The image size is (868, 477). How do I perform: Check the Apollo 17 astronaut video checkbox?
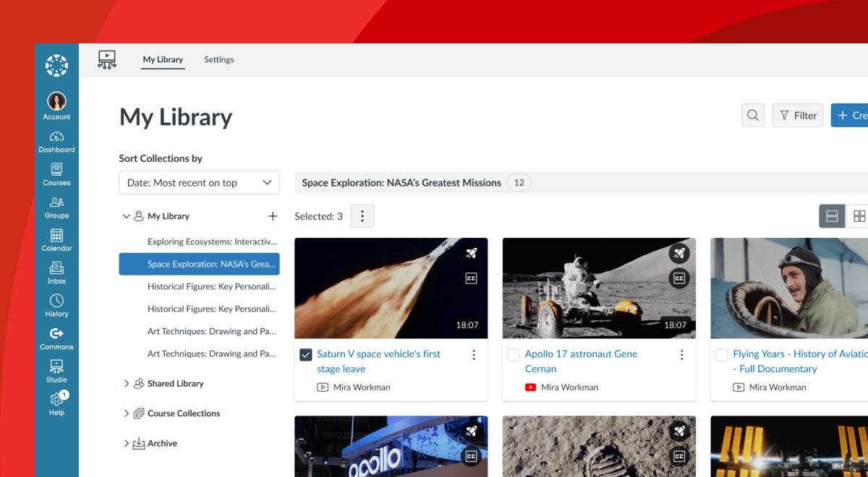tap(514, 355)
